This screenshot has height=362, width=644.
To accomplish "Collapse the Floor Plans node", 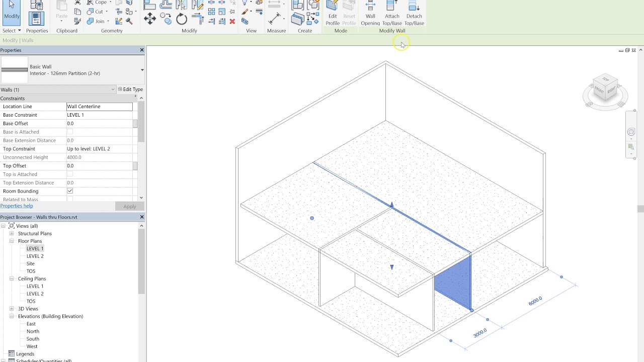I will coord(12,241).
